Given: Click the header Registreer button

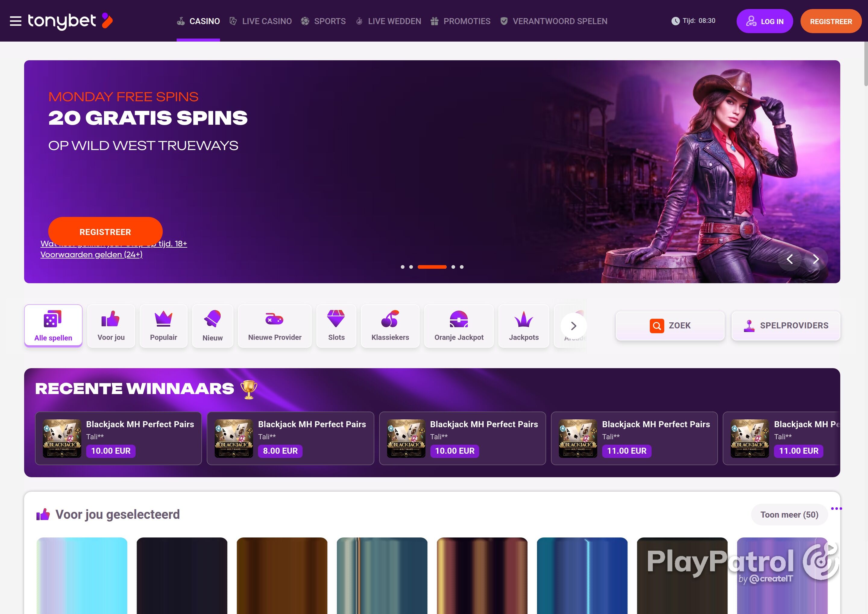Looking at the screenshot, I should [x=831, y=21].
